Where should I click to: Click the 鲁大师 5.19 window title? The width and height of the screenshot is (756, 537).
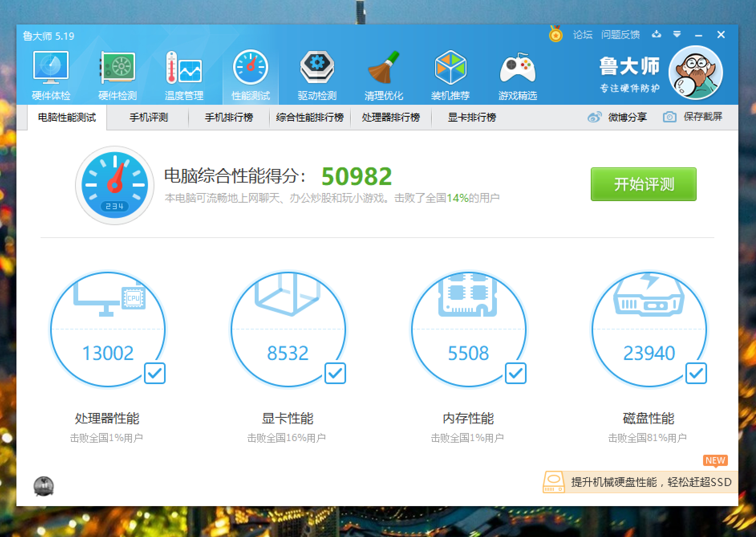click(x=49, y=36)
